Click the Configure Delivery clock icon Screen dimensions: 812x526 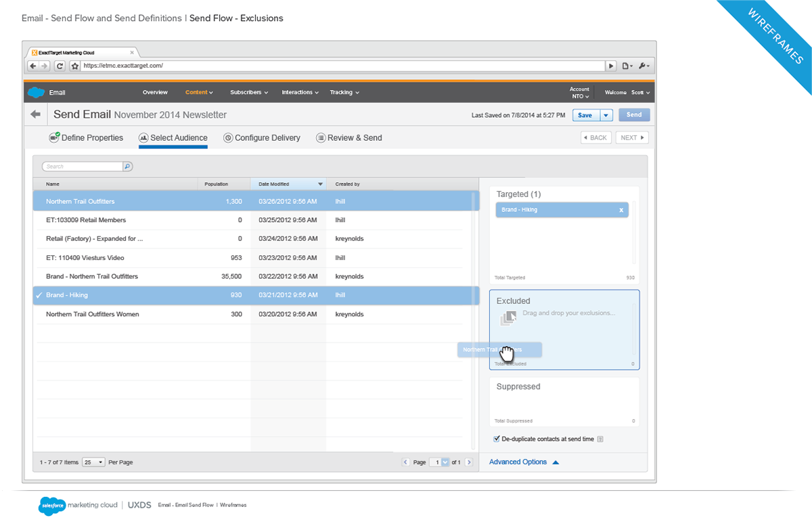pyautogui.click(x=228, y=138)
